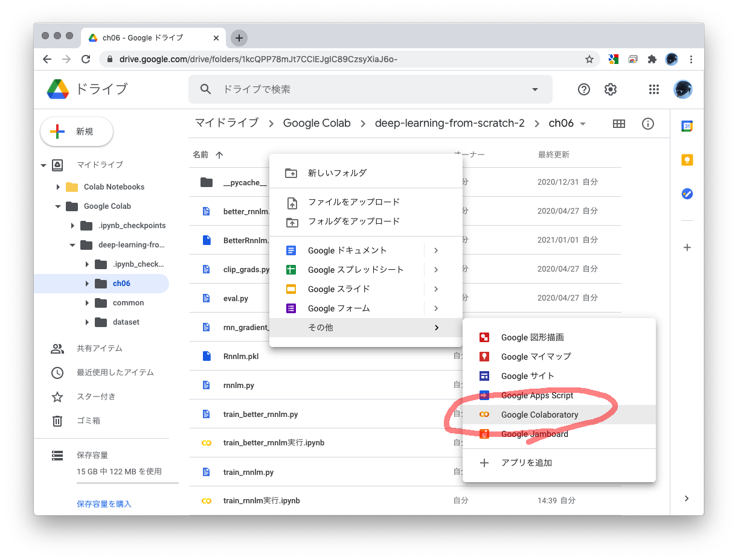Open the ch06 breadcrumb dropdown
Screen dimensions: 738x560
pyautogui.click(x=583, y=124)
